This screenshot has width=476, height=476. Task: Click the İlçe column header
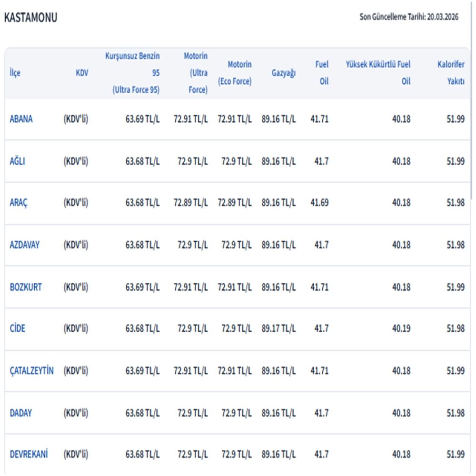pyautogui.click(x=15, y=73)
